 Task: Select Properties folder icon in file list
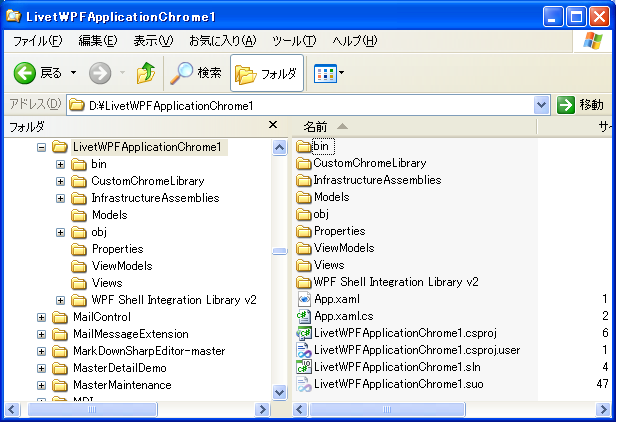tap(303, 231)
